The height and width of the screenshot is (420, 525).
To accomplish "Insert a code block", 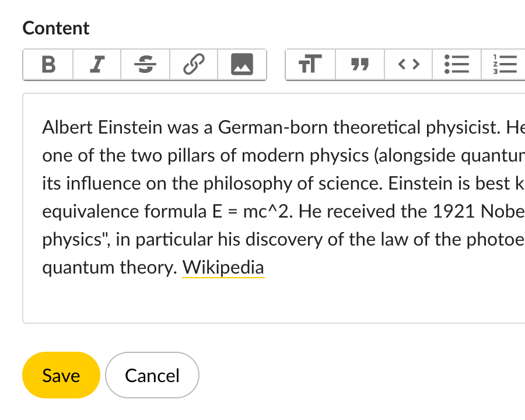I will 408,64.
